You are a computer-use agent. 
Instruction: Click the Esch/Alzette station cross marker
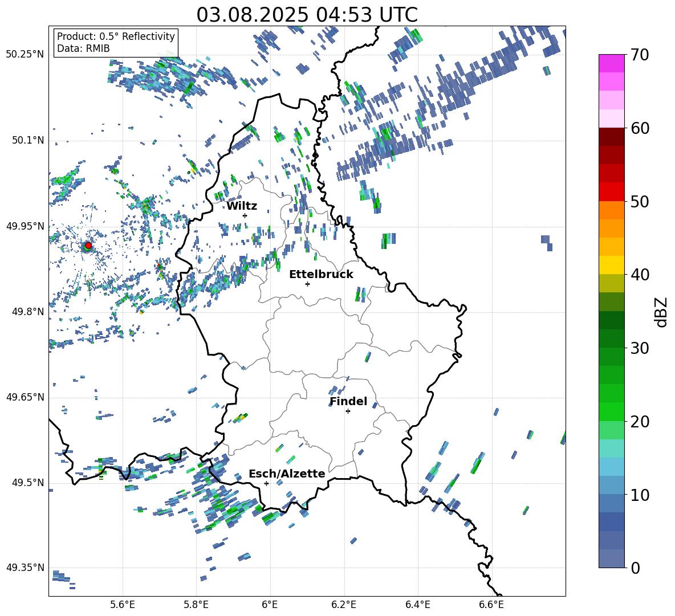coord(266,483)
